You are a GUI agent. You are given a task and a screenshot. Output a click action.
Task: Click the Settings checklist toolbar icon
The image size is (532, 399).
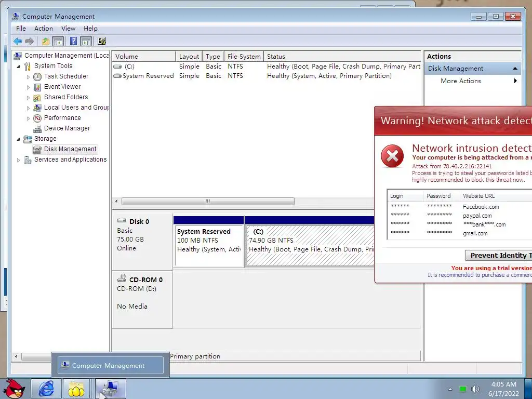(102, 42)
